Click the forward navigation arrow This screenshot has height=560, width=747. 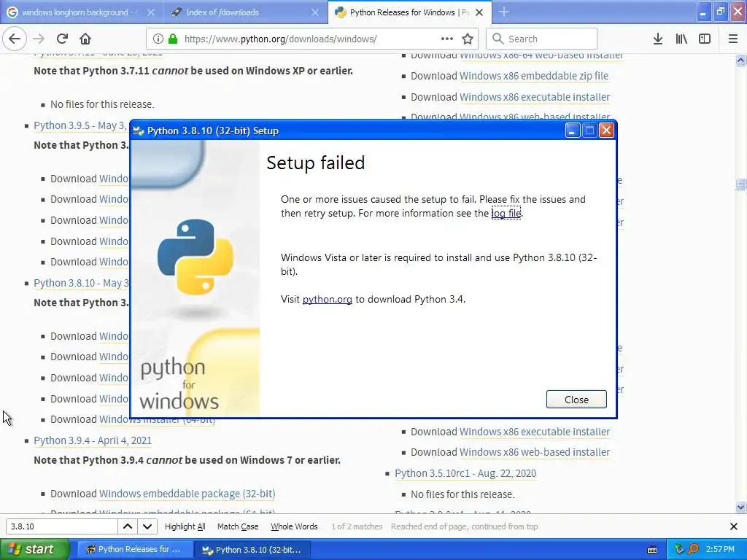(39, 39)
